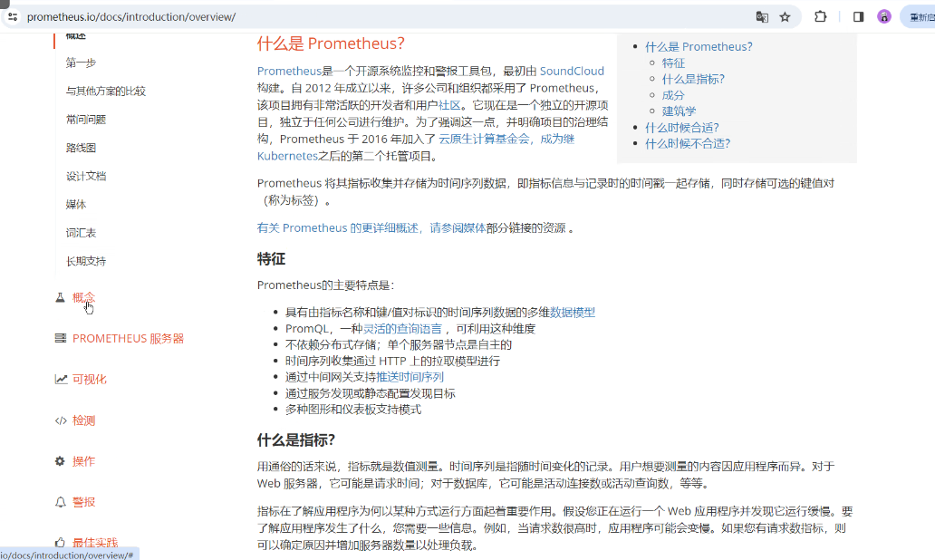The image size is (935, 560).
Task: Jump to 建筑学 in the contents box
Action: coord(679,111)
